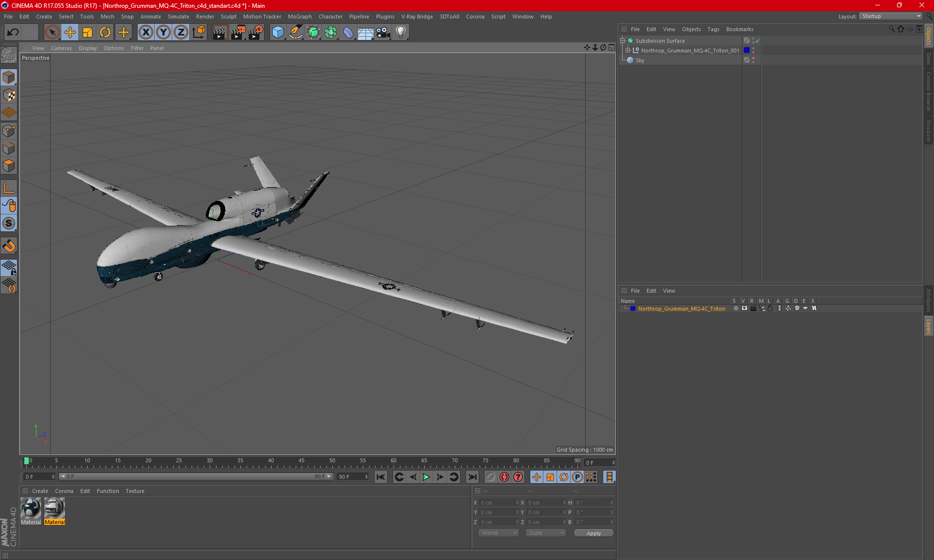Render to Picture Viewer icon

(x=238, y=33)
